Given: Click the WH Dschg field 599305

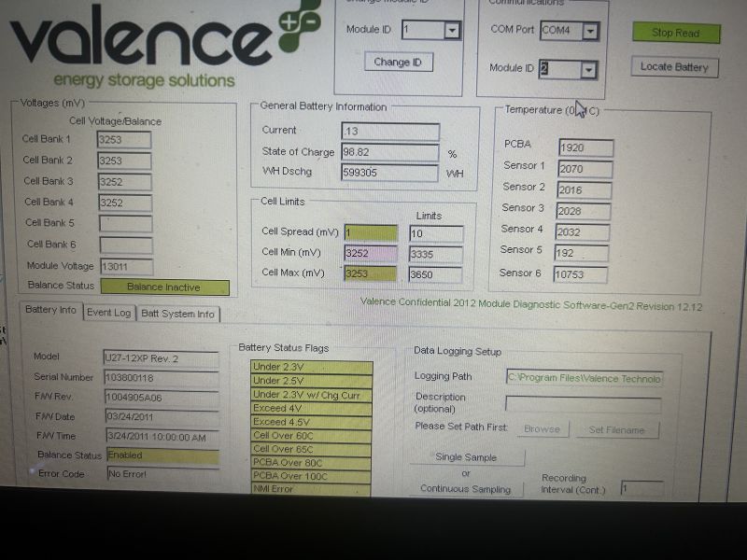Looking at the screenshot, I should tap(389, 173).
